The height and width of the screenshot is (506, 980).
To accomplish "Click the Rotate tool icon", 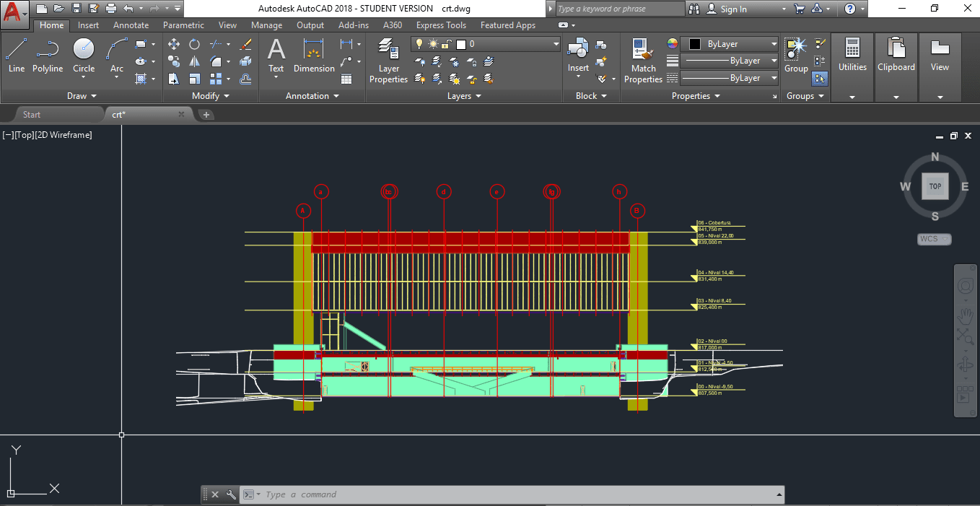I will coord(194,44).
